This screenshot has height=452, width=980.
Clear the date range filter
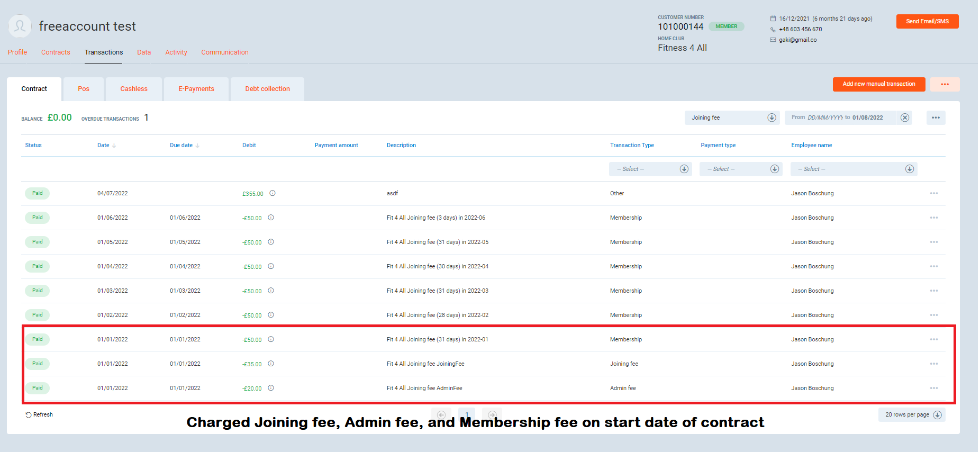click(x=905, y=117)
